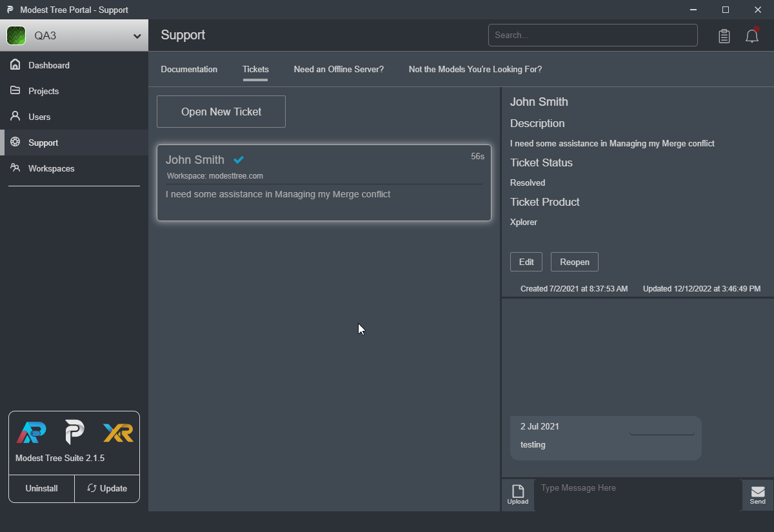Open Workspaces from the sidebar
Image resolution: width=774 pixels, height=532 pixels.
click(74, 168)
